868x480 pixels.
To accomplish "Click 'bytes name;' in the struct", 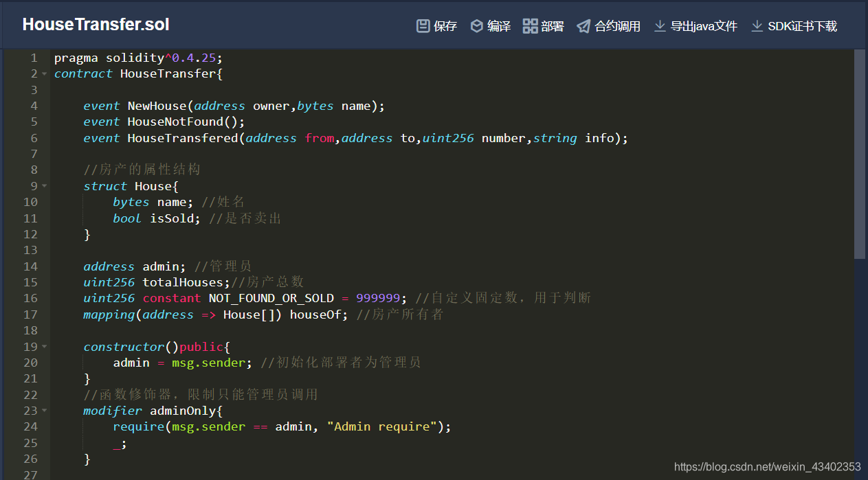I will (x=153, y=202).
